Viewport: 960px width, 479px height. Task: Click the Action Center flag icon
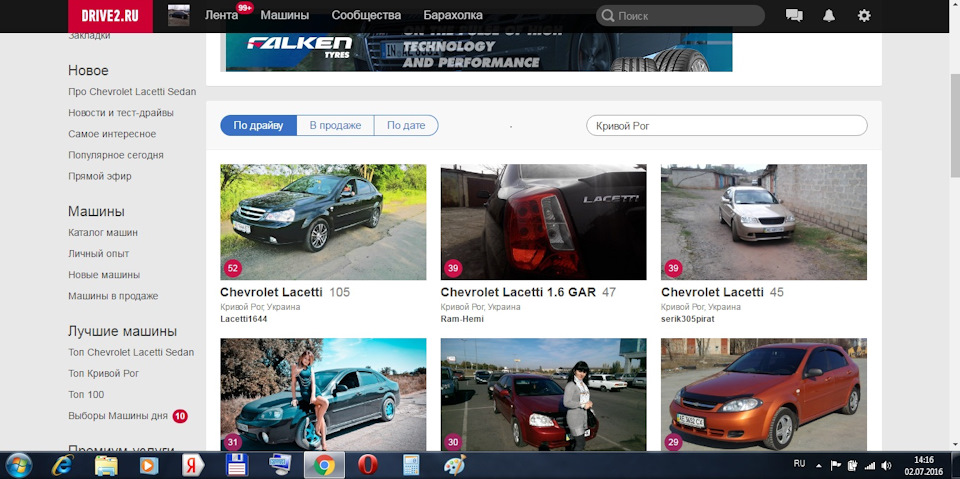(836, 465)
